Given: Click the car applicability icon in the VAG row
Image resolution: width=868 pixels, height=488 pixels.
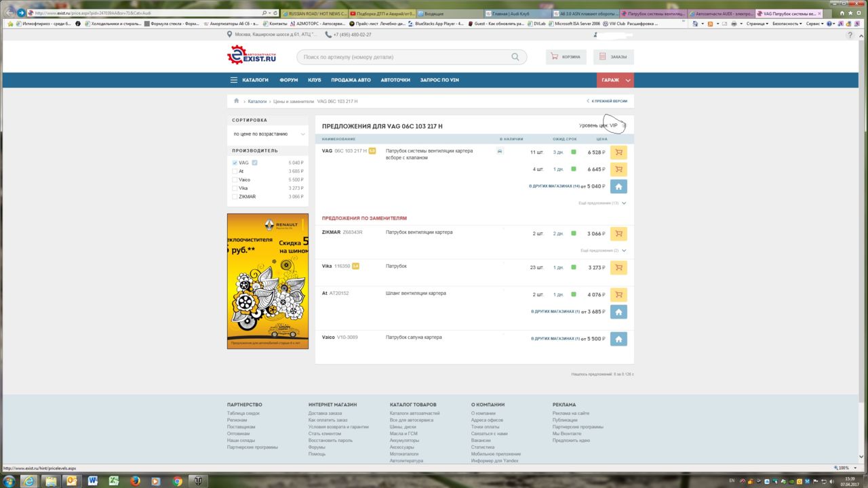Looking at the screenshot, I should [x=500, y=152].
